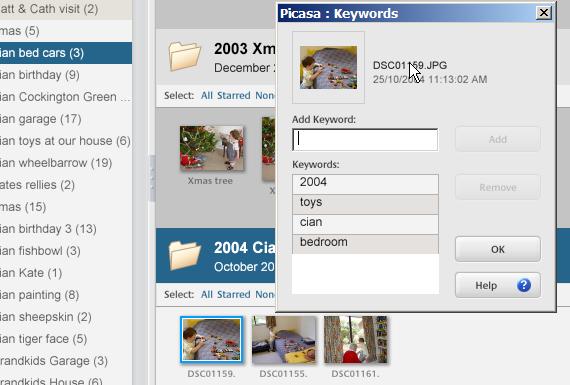This screenshot has height=385, width=570.
Task: Open the 'Kate (1)' folder
Action: pos(66,273)
